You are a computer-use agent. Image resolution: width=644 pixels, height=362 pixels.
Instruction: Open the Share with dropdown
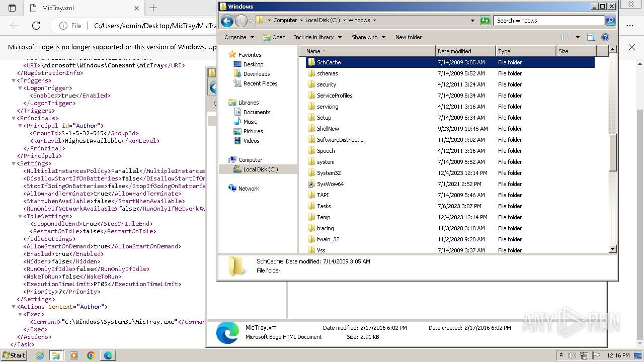[x=368, y=37]
